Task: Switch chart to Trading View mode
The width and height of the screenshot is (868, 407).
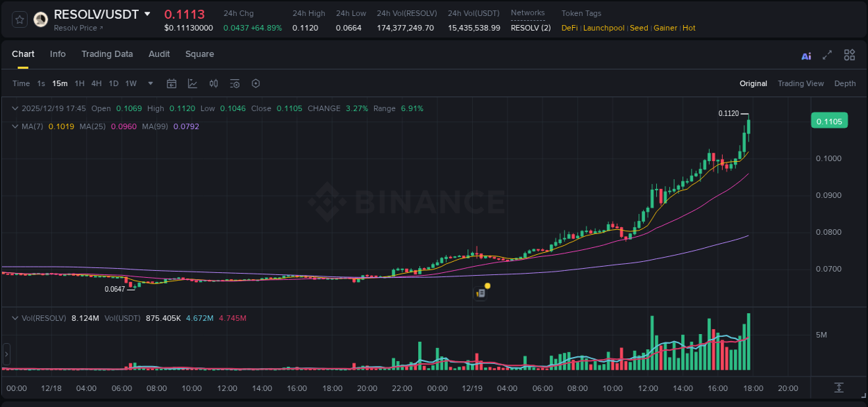Action: (801, 83)
